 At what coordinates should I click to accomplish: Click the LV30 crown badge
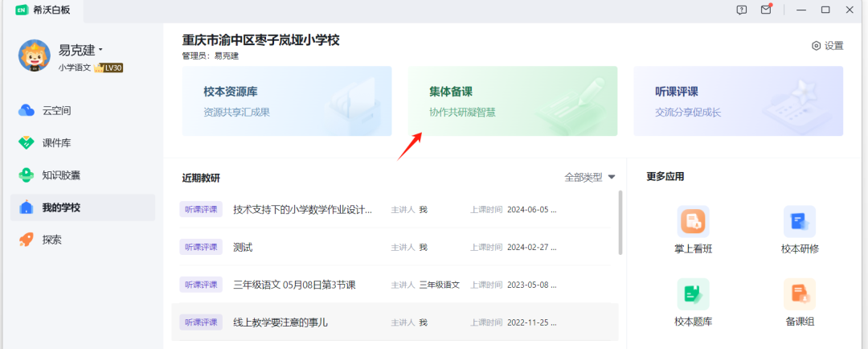tap(108, 68)
